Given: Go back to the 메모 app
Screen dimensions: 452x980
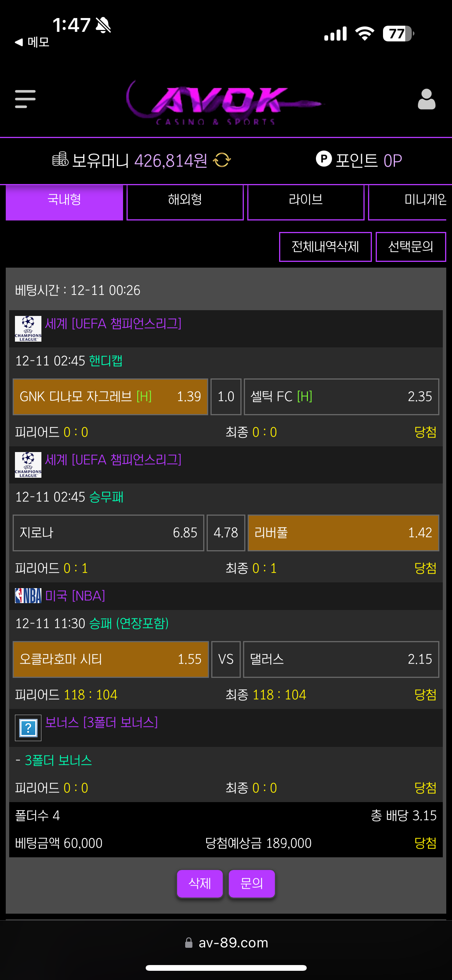Looking at the screenshot, I should 32,42.
